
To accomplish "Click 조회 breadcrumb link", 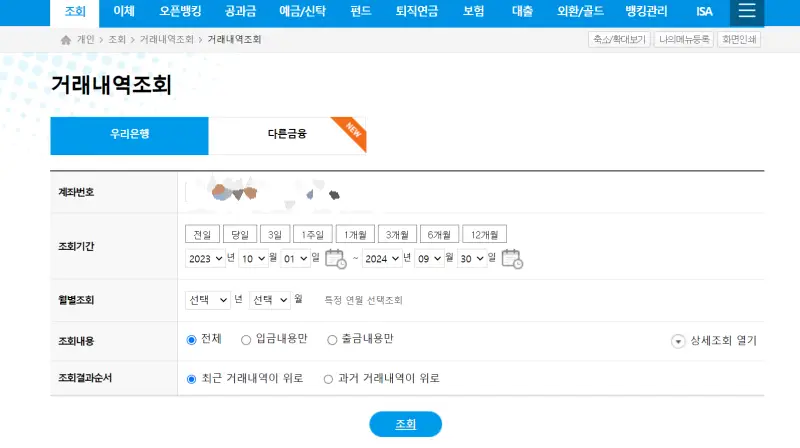I will click(x=117, y=40).
